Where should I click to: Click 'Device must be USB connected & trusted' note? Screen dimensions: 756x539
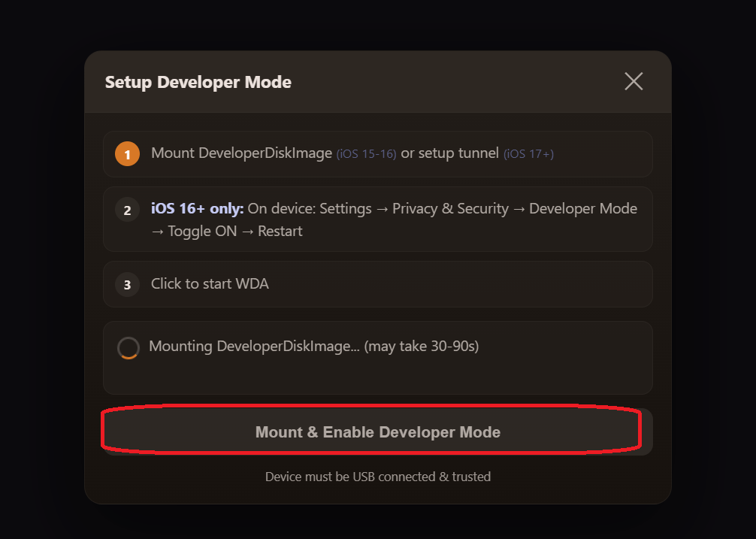(x=378, y=477)
